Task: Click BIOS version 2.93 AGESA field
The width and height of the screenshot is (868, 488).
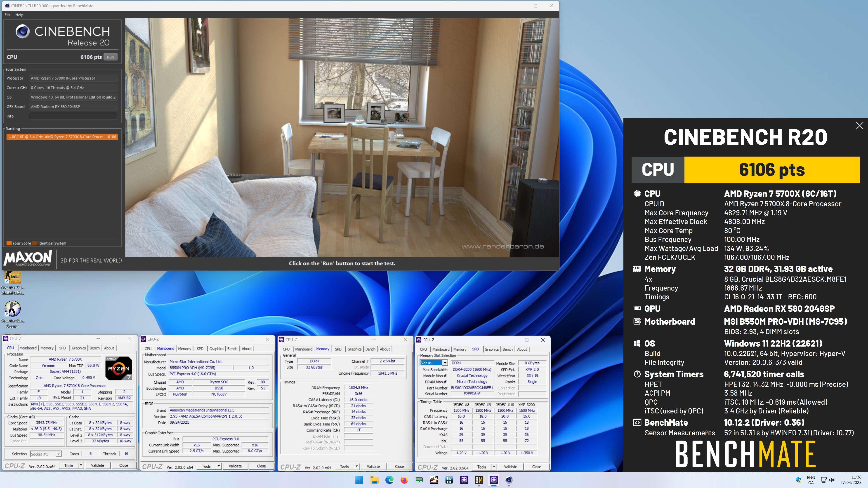Action: tap(219, 416)
